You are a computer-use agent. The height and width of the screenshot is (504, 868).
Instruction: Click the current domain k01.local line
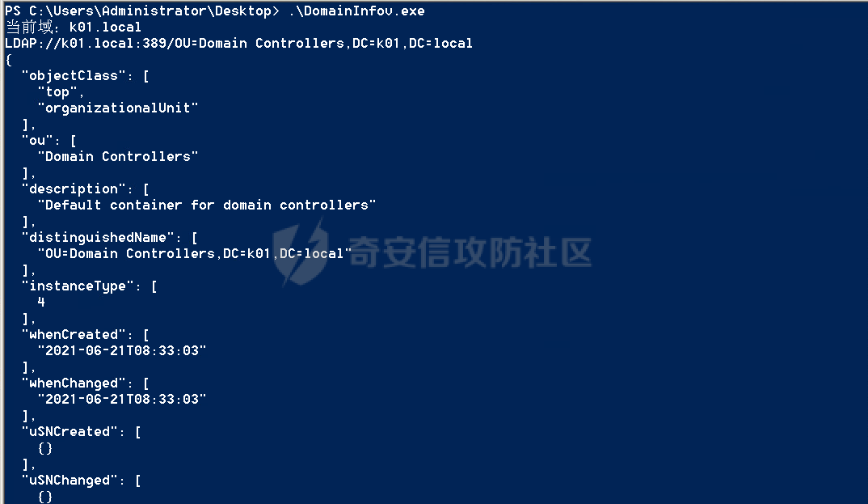[73, 27]
